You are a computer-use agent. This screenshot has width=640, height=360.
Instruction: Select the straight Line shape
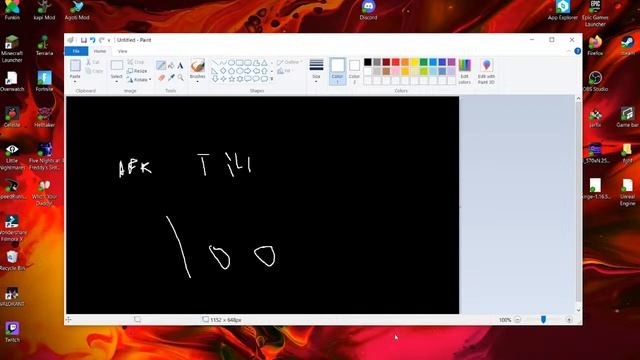(x=215, y=63)
